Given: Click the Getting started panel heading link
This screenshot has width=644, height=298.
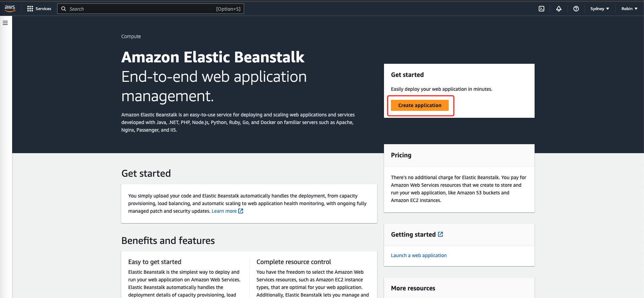Looking at the screenshot, I should coord(413,235).
